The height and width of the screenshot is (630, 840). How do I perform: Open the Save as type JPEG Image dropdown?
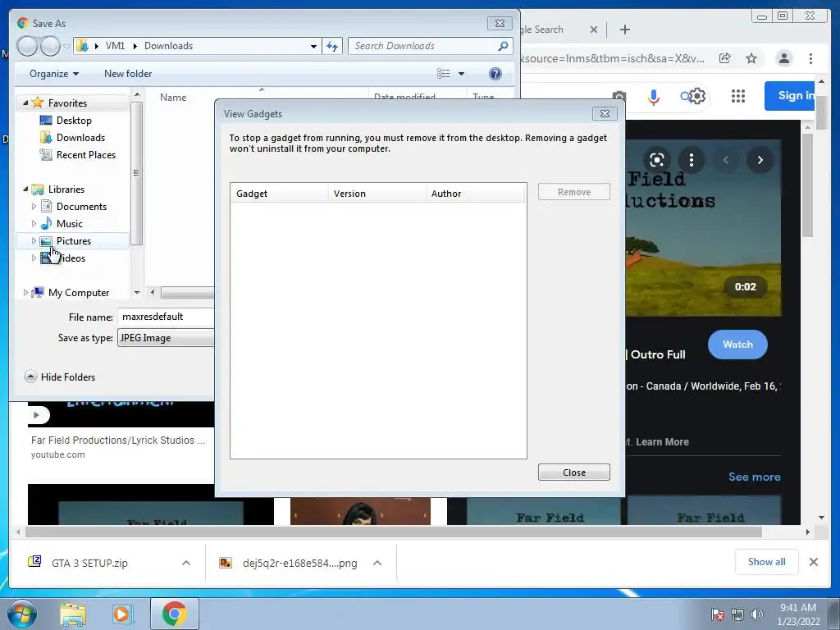pyautogui.click(x=166, y=338)
